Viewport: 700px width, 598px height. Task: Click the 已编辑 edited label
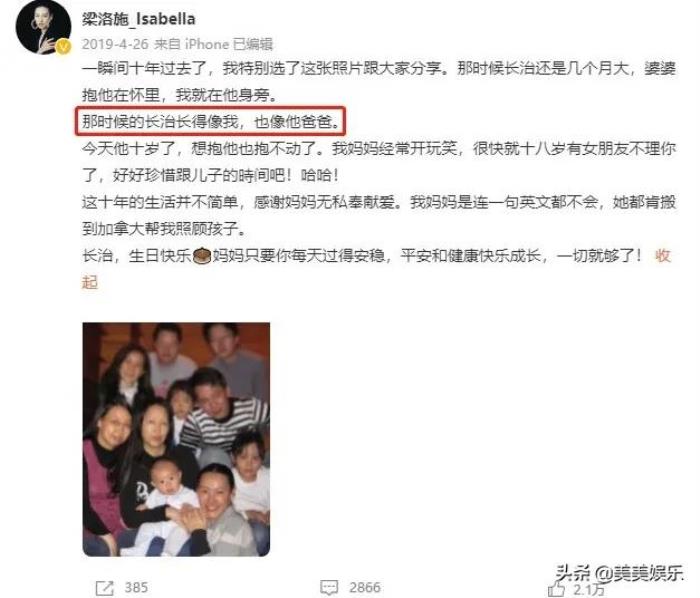tap(253, 44)
